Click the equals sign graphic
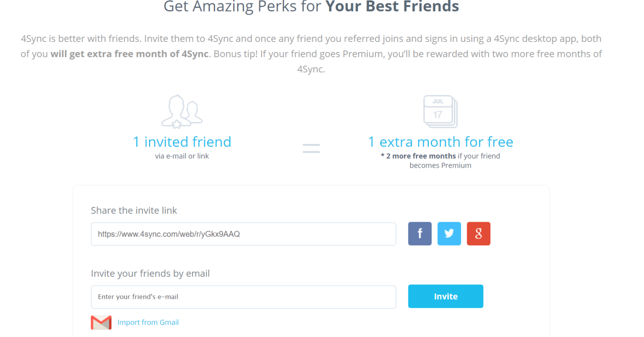This screenshot has height=337, width=644. 311,148
